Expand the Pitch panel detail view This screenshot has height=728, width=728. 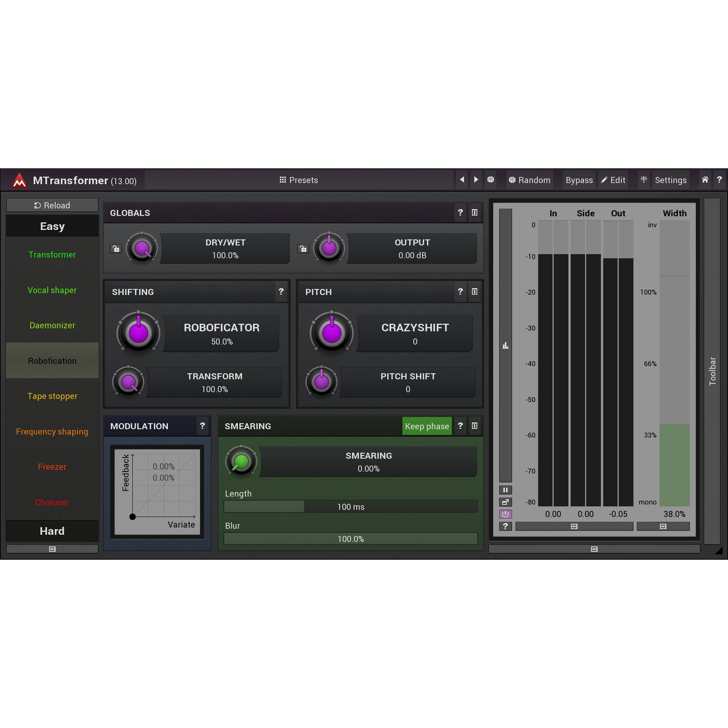(x=474, y=292)
